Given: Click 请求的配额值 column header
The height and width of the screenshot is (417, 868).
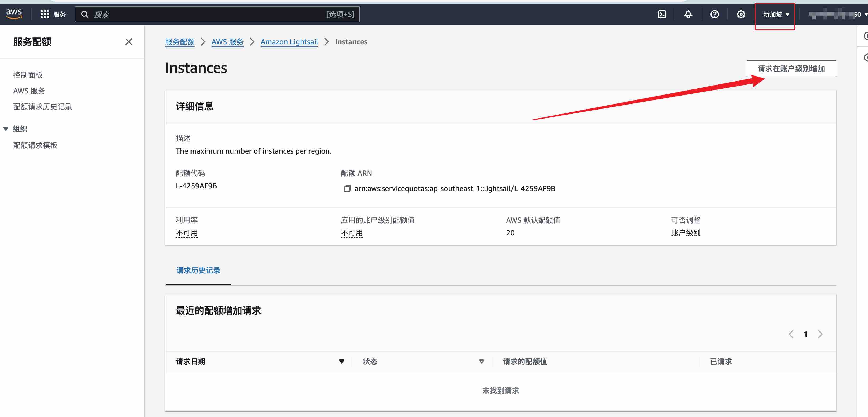Looking at the screenshot, I should point(525,362).
